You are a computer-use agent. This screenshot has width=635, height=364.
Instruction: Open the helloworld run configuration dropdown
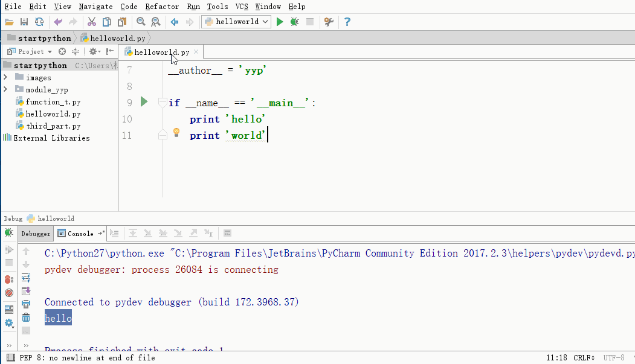point(237,21)
